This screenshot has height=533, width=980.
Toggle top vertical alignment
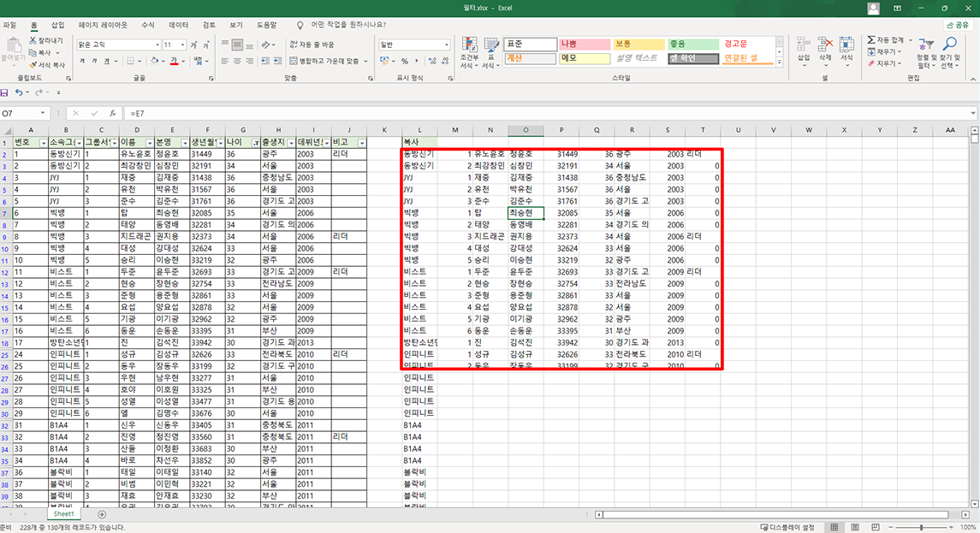tap(225, 44)
